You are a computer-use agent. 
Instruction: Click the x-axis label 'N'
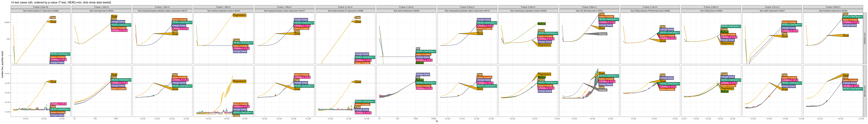pos(437,122)
